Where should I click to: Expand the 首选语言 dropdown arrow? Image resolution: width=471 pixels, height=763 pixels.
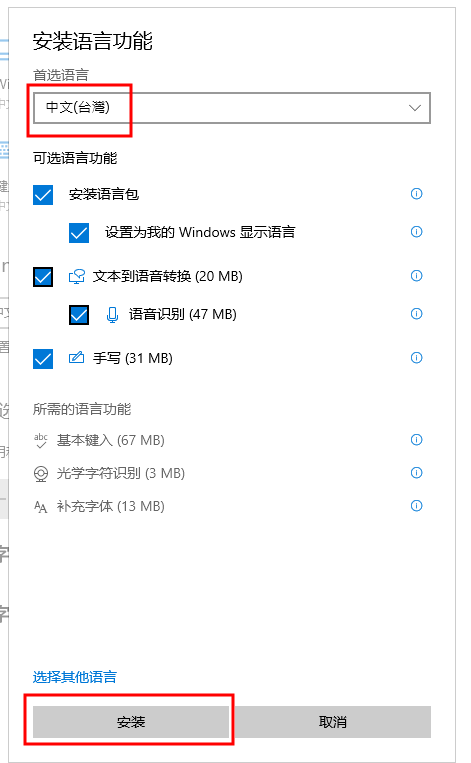pyautogui.click(x=415, y=108)
